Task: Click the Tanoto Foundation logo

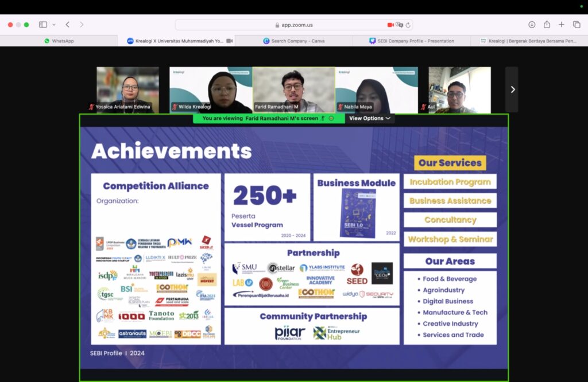Action: click(x=161, y=315)
